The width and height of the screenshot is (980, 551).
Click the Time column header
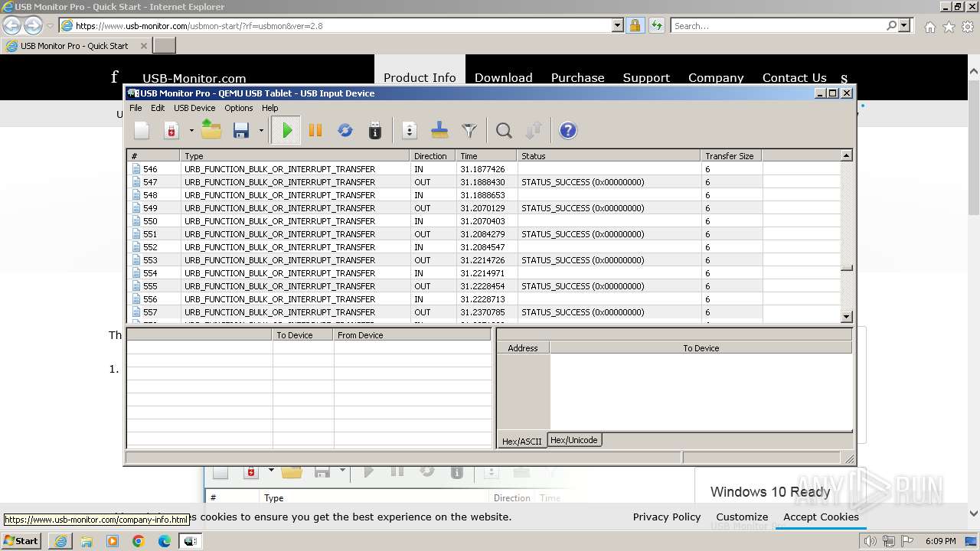[x=486, y=156]
